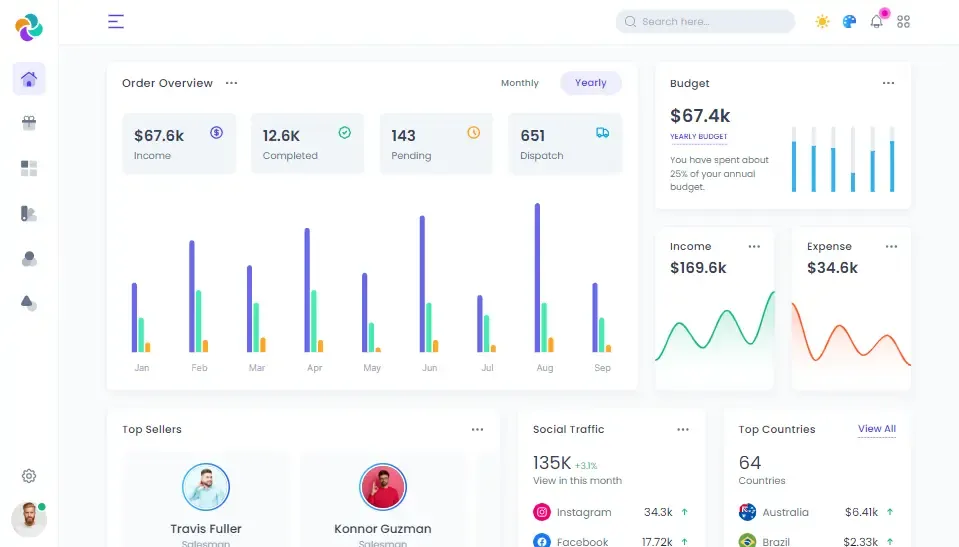
Task: Click the orange expense line chart
Action: point(851,333)
